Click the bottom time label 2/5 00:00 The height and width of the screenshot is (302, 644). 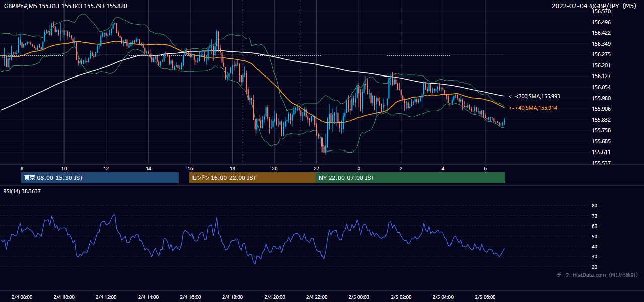click(x=358, y=297)
